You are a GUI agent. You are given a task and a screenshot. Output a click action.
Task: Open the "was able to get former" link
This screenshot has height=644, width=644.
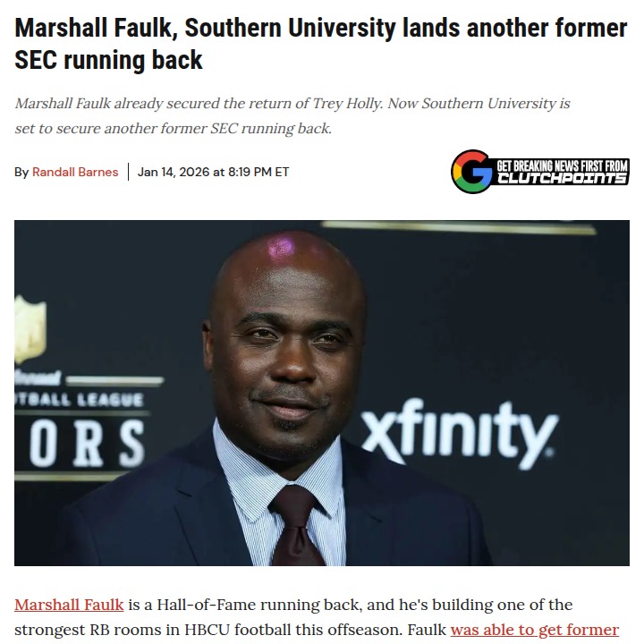[x=534, y=629]
